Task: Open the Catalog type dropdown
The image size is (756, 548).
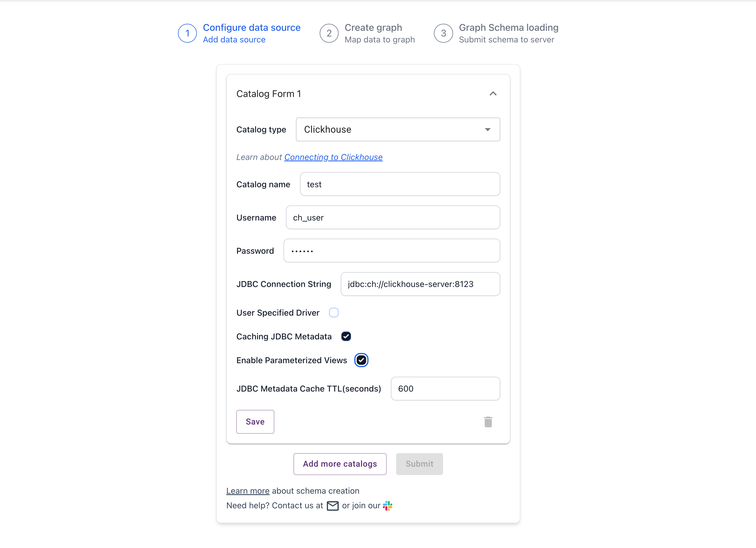Action: coord(398,129)
